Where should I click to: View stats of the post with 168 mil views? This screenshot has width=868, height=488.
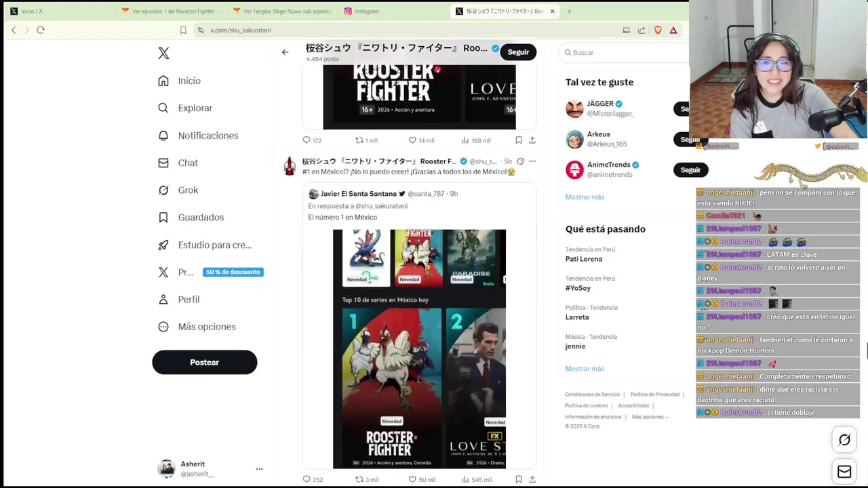point(476,140)
